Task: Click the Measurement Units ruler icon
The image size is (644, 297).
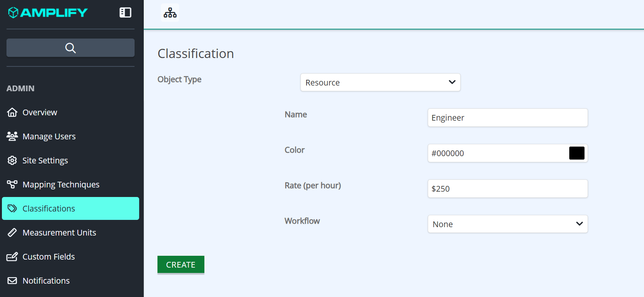Action: (12, 232)
